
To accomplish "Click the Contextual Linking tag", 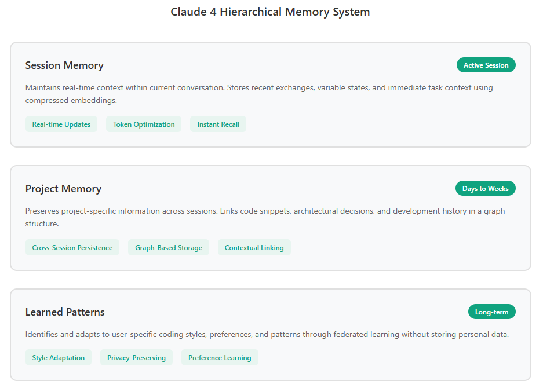I will tap(254, 248).
